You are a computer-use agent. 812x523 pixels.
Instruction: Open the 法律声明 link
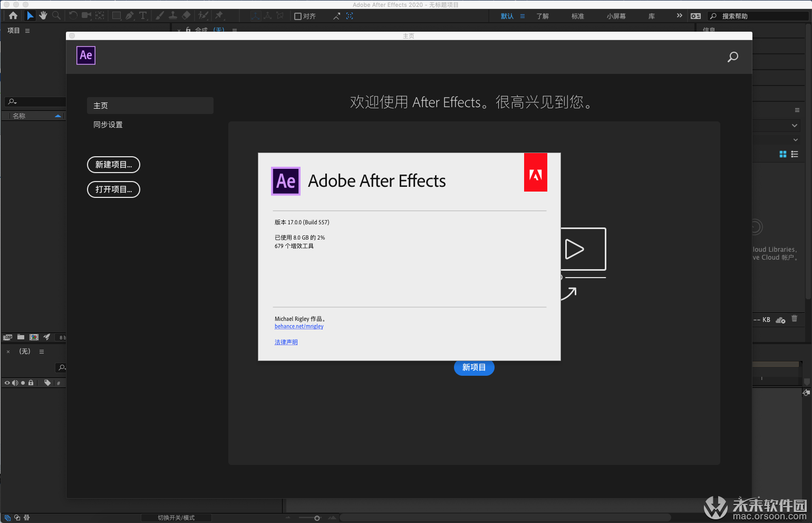click(x=286, y=343)
